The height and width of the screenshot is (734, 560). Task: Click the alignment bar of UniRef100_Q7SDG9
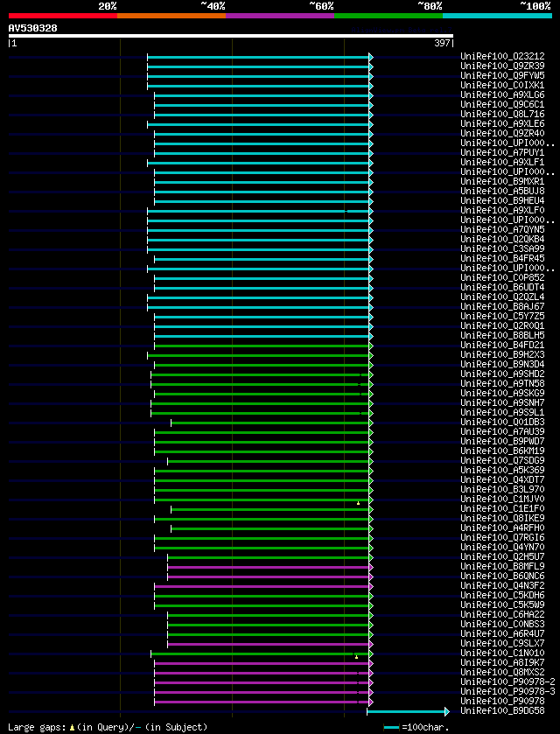270,462
